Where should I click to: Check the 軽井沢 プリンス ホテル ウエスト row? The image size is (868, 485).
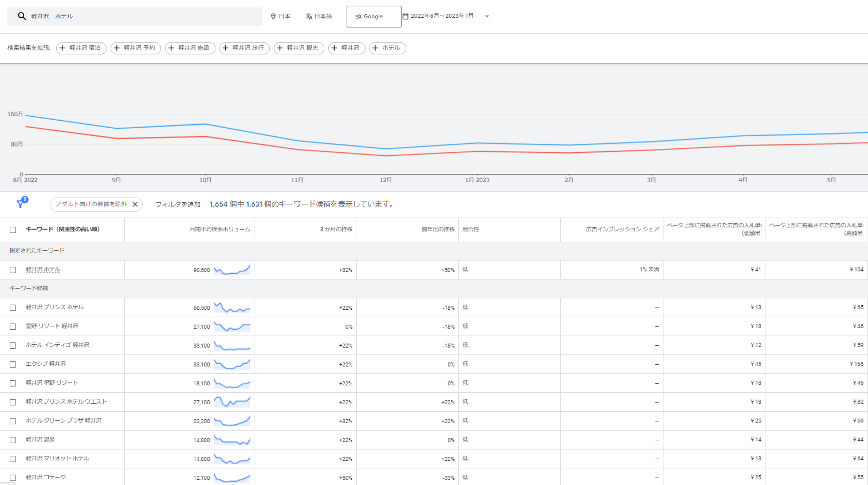pyautogui.click(x=13, y=402)
